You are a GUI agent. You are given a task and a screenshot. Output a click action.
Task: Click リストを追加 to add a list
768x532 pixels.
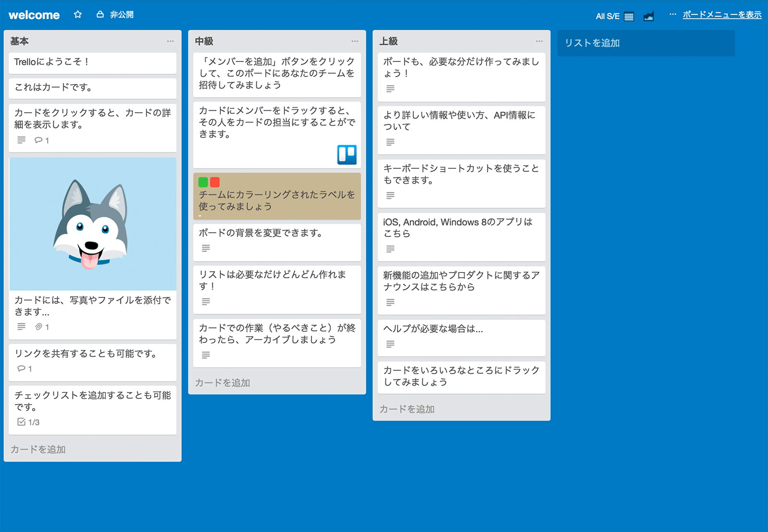[x=646, y=43]
